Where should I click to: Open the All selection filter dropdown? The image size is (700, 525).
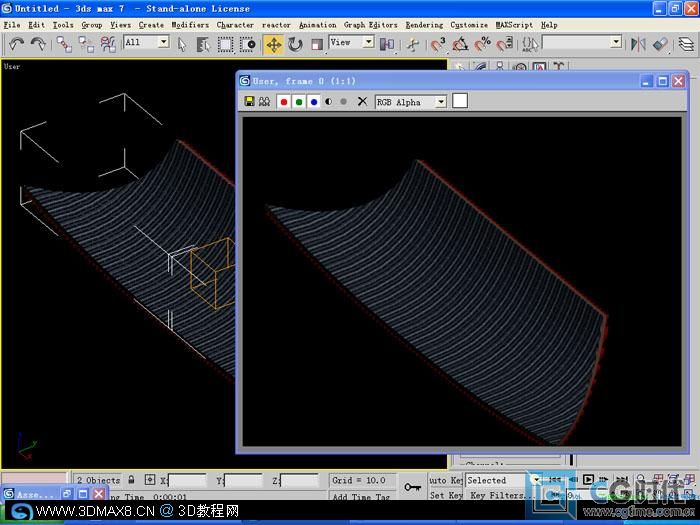pos(146,42)
